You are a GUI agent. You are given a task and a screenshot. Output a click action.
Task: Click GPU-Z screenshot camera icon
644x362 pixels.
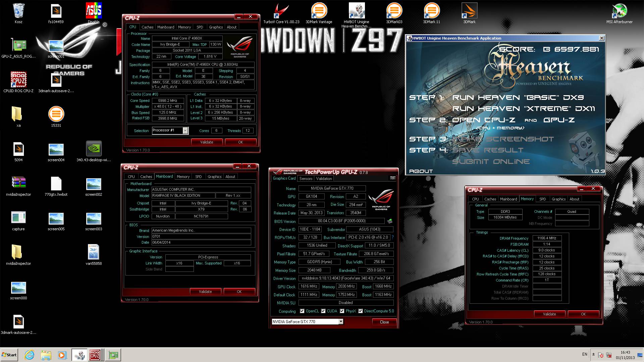[392, 178]
